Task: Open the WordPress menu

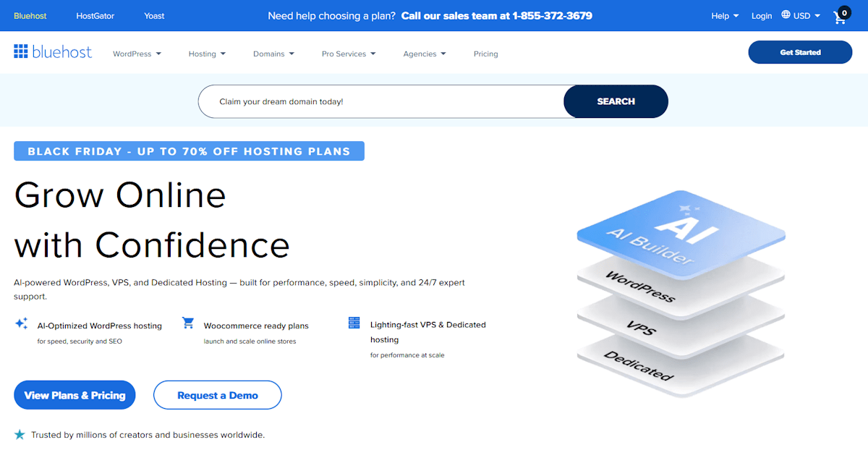Action: tap(137, 54)
